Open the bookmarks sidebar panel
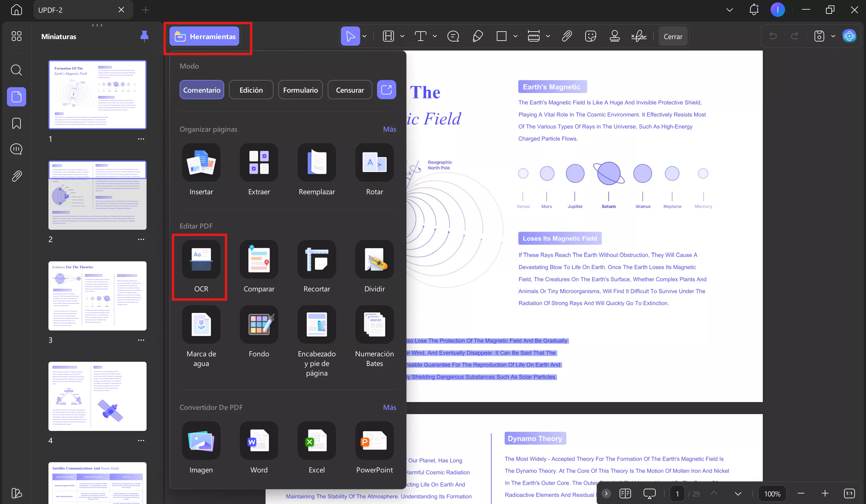Viewport: 866px width, 504px height. coord(16,123)
